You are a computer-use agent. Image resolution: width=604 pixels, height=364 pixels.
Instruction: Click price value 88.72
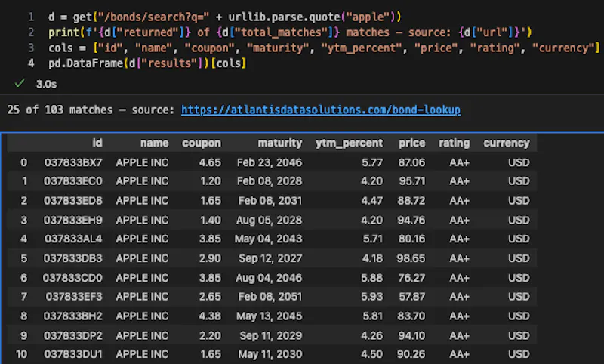click(x=411, y=201)
